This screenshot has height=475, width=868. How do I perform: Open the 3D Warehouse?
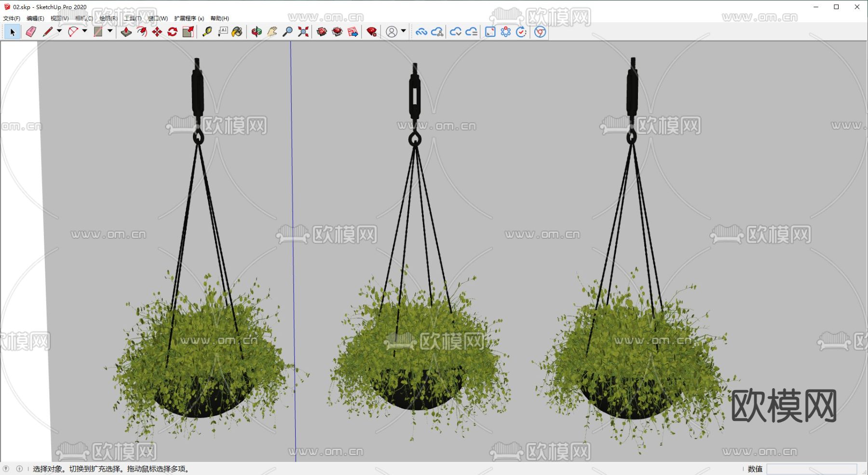(x=322, y=32)
